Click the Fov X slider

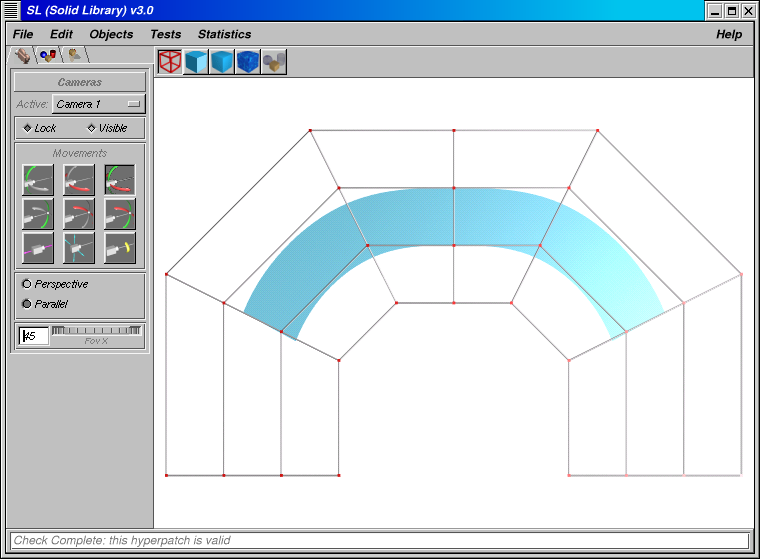(97, 331)
